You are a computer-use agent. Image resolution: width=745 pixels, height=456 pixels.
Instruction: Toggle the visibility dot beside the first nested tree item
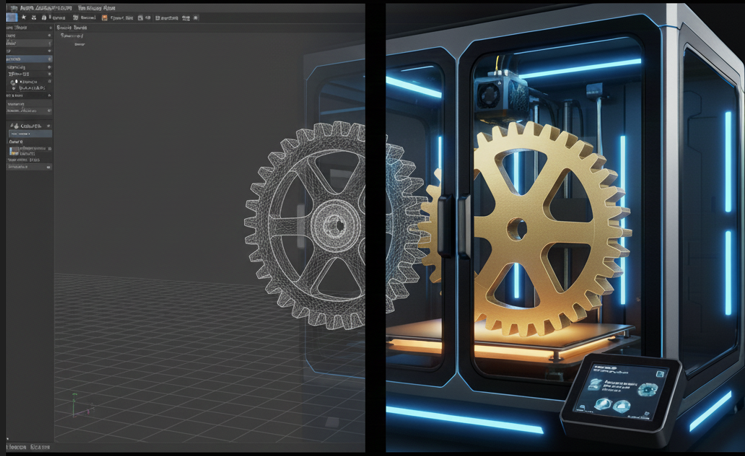pyautogui.click(x=14, y=83)
